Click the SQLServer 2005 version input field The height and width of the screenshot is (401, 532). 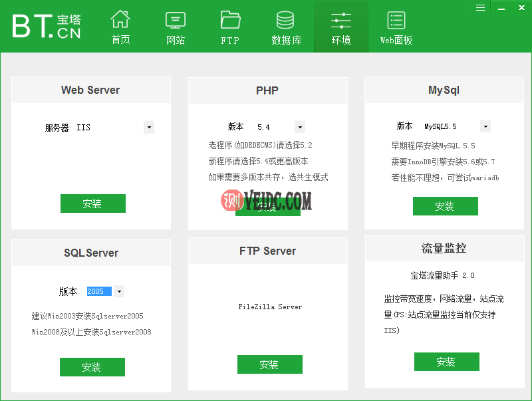click(100, 291)
